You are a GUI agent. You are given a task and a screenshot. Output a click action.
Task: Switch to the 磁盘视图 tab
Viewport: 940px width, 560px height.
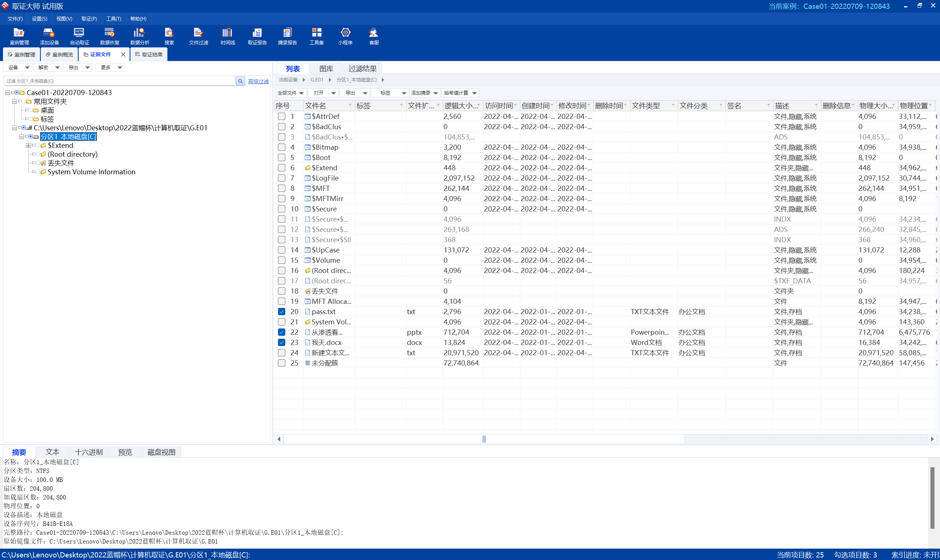(161, 452)
